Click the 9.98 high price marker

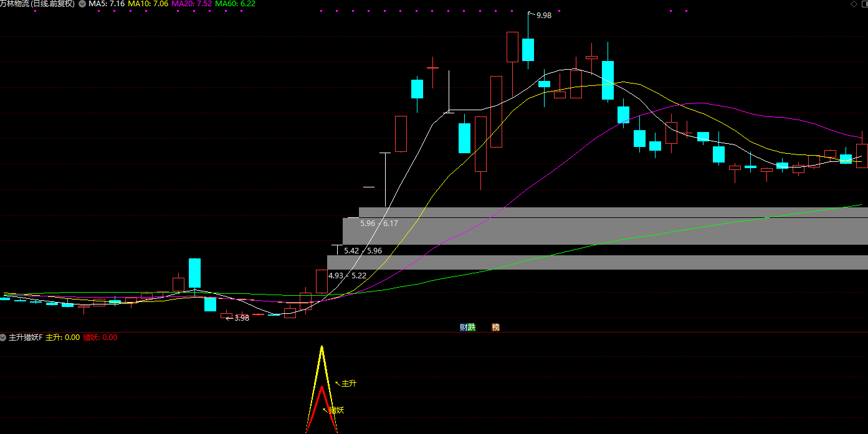(x=543, y=16)
